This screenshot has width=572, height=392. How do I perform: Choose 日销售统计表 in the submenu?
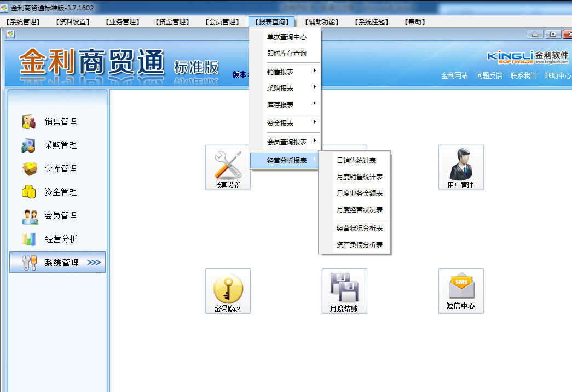pos(356,161)
